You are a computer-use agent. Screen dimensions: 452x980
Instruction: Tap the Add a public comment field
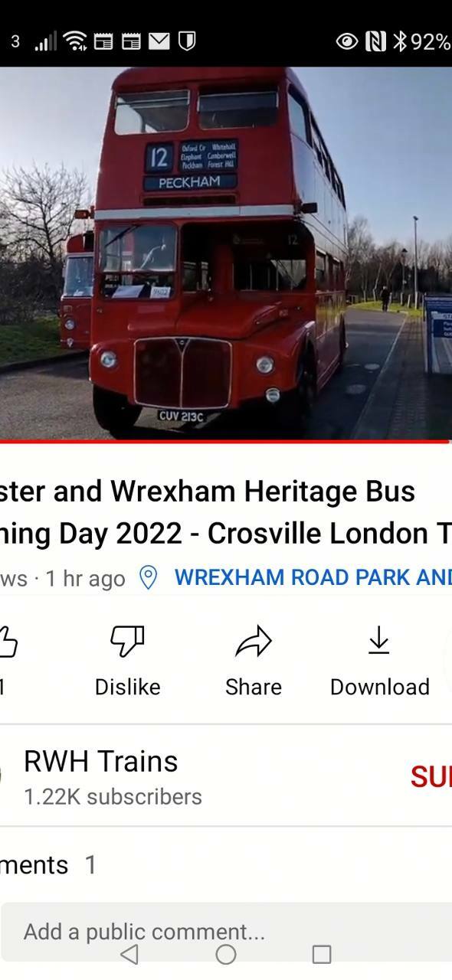(x=226, y=932)
